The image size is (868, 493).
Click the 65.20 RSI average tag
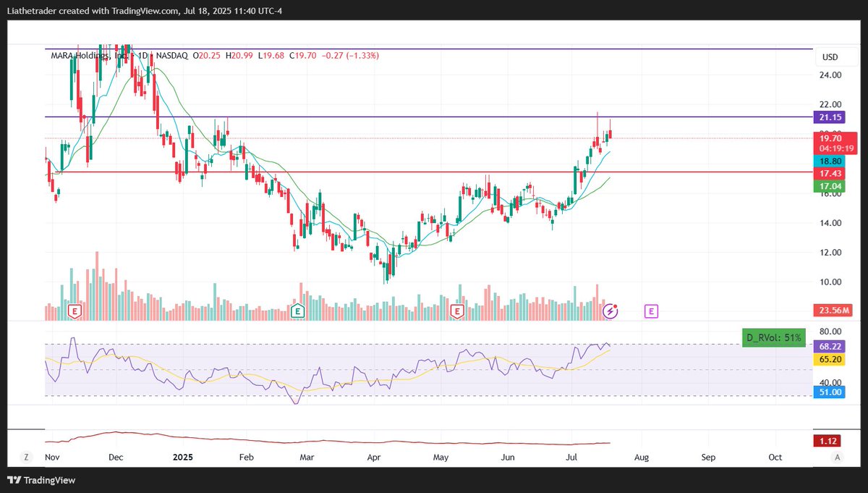tap(830, 359)
